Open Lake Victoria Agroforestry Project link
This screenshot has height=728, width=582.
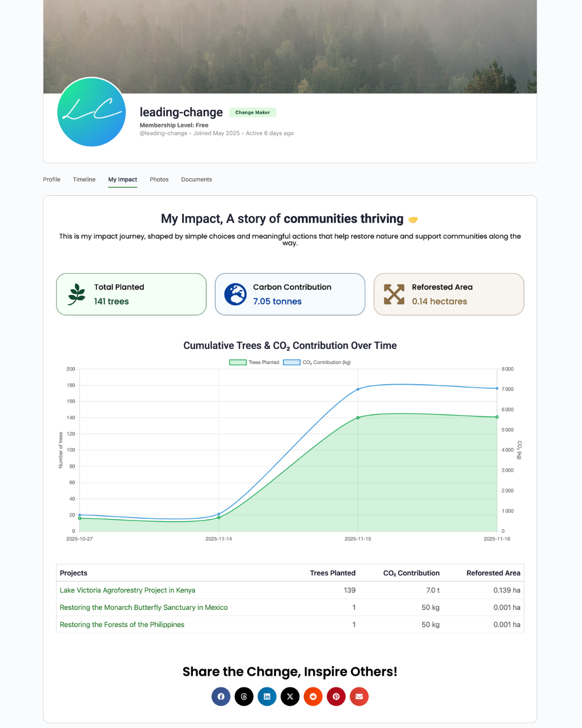(x=127, y=590)
